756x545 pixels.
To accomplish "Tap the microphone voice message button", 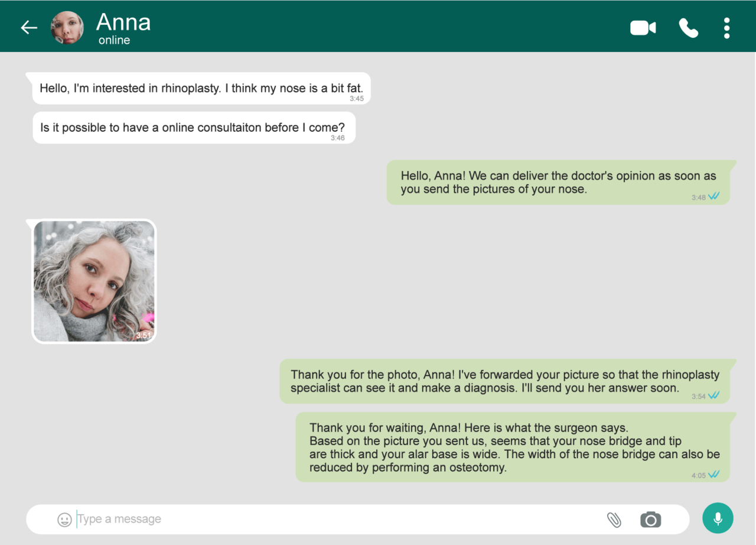I will click(718, 518).
